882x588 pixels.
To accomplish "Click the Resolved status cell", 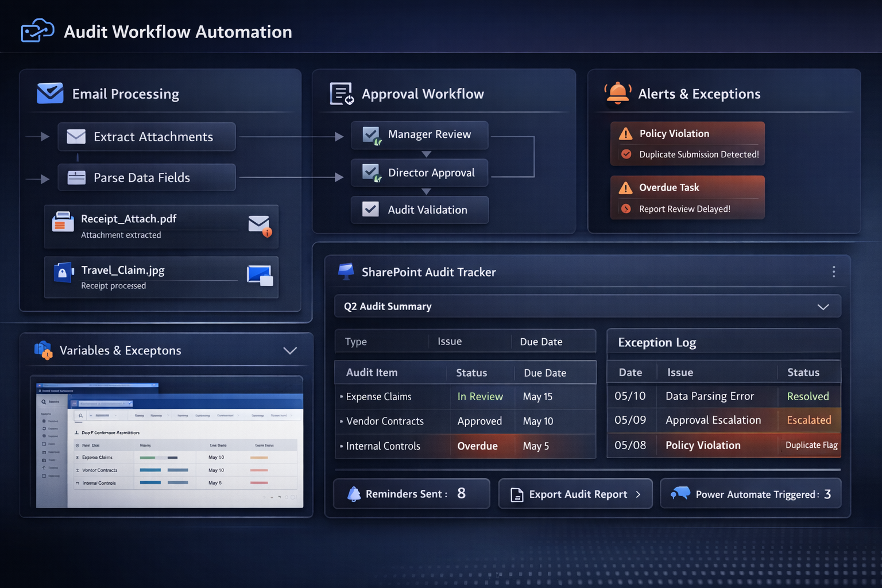I will pyautogui.click(x=808, y=396).
